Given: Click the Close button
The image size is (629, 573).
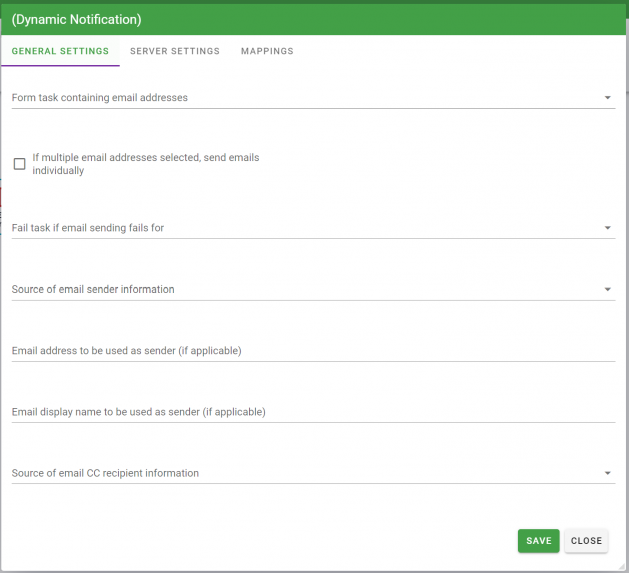Looking at the screenshot, I should coord(586,541).
